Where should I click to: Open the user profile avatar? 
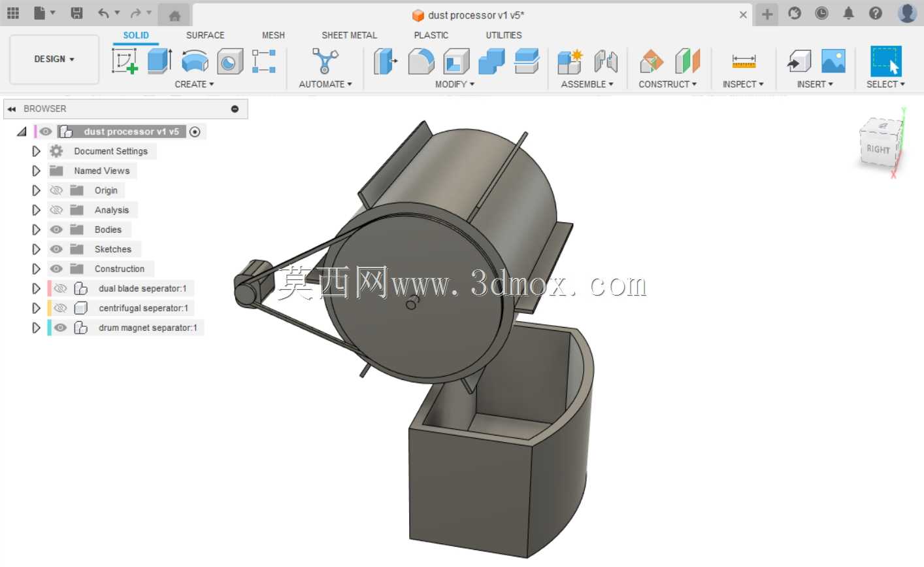[907, 12]
